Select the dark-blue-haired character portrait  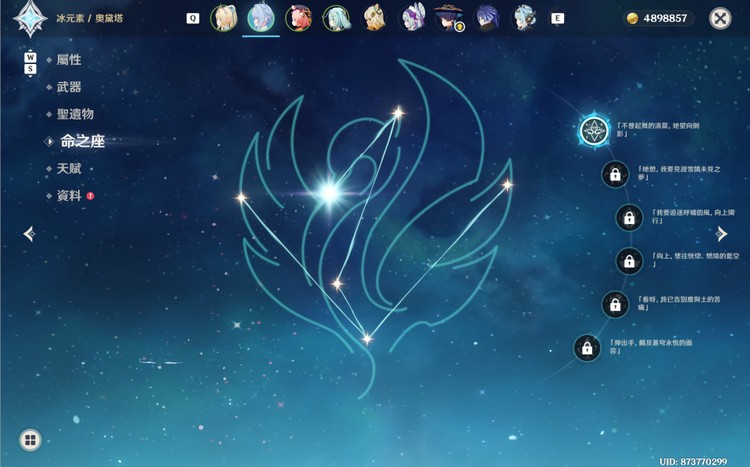[x=487, y=18]
